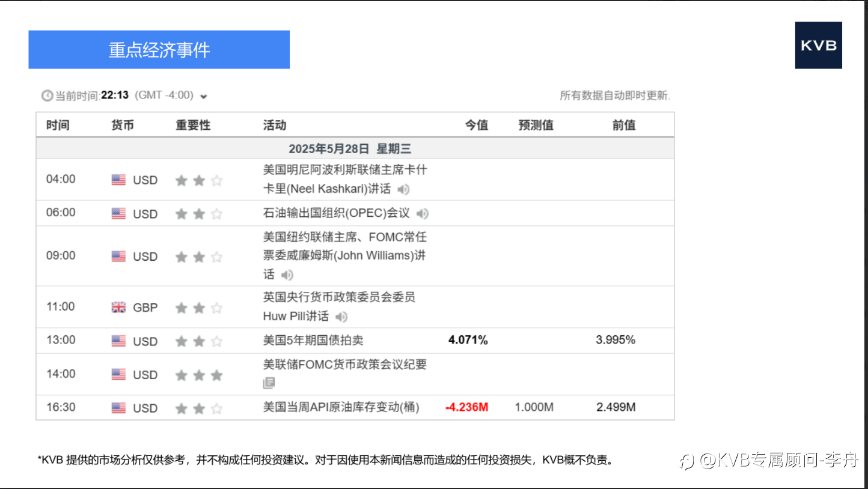Click the clock icon beside current time
Image resolution: width=868 pixels, height=489 pixels.
click(x=47, y=96)
